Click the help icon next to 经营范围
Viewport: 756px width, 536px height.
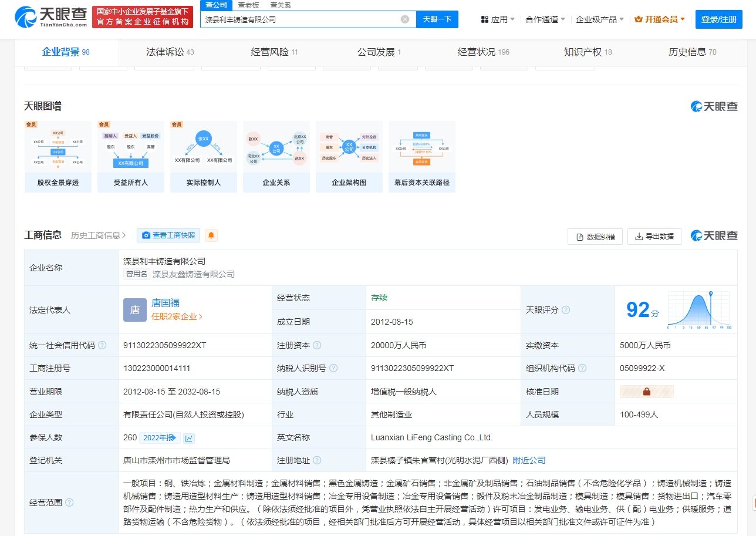click(x=69, y=503)
